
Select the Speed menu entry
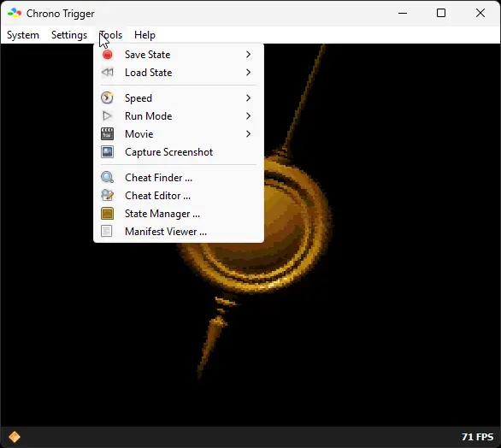[x=179, y=98]
